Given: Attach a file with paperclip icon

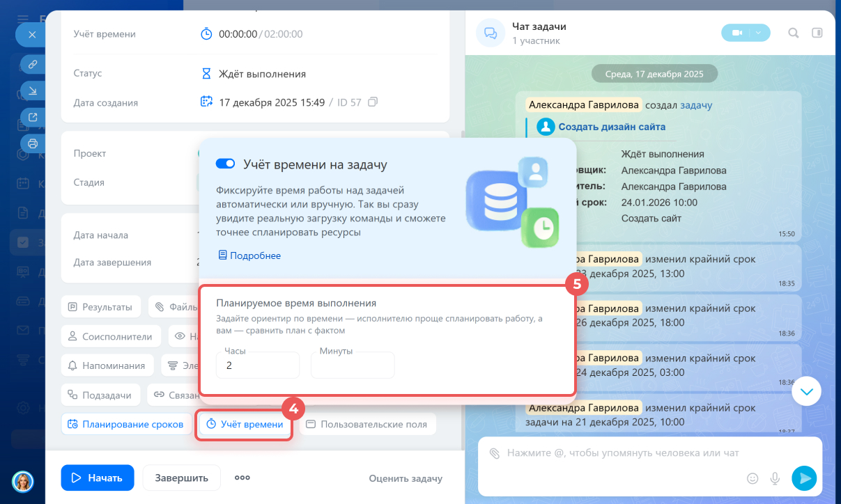Looking at the screenshot, I should tap(494, 453).
